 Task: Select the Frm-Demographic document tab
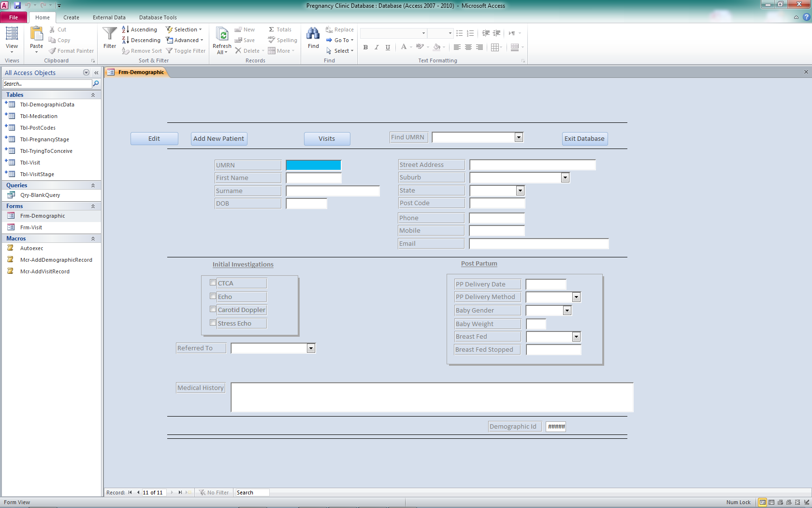point(137,72)
